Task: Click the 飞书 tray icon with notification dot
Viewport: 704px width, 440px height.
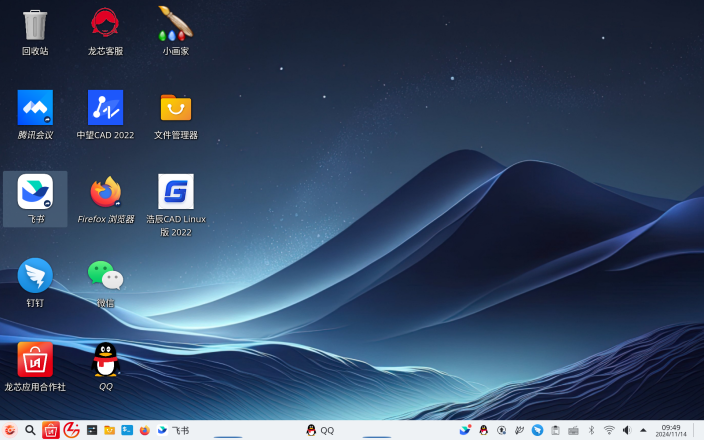Action: click(465, 430)
